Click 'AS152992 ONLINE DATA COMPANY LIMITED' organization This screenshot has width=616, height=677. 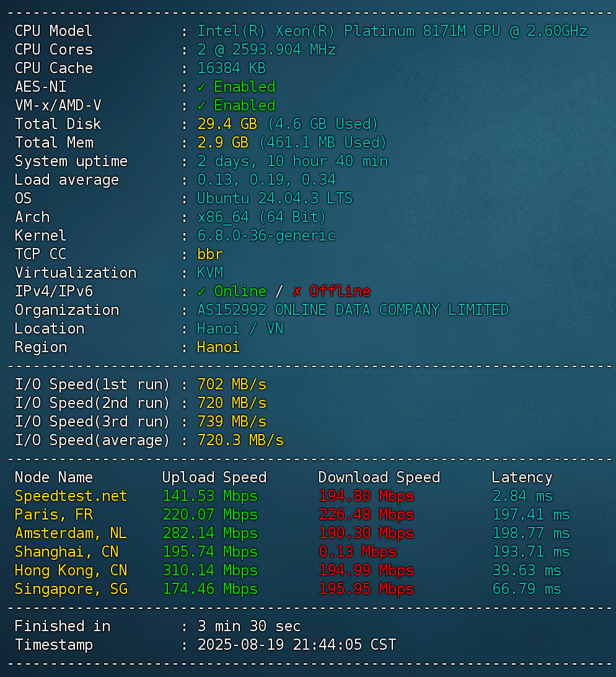353,310
